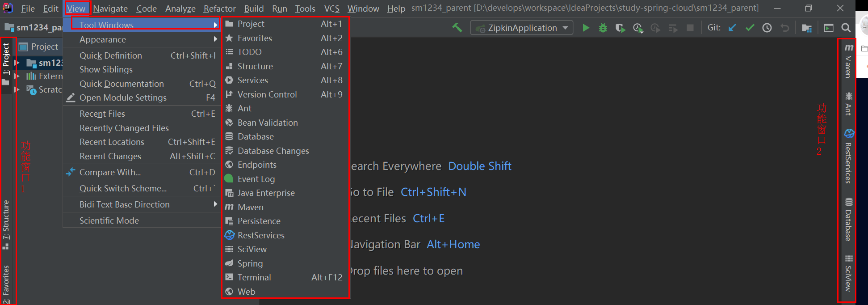Select SciView in Tool Windows submenu
The image size is (868, 305).
coord(285,249)
